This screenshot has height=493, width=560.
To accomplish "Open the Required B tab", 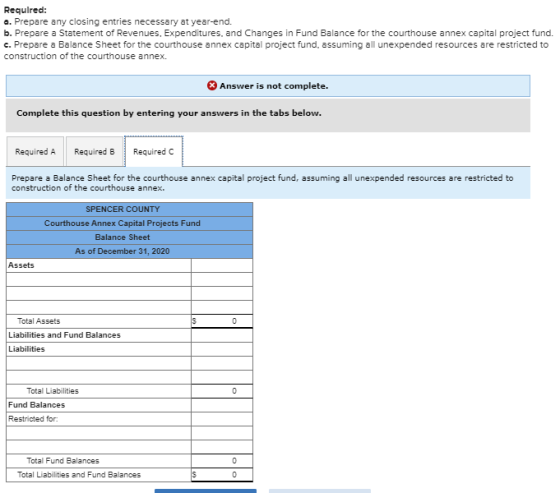I will (94, 151).
